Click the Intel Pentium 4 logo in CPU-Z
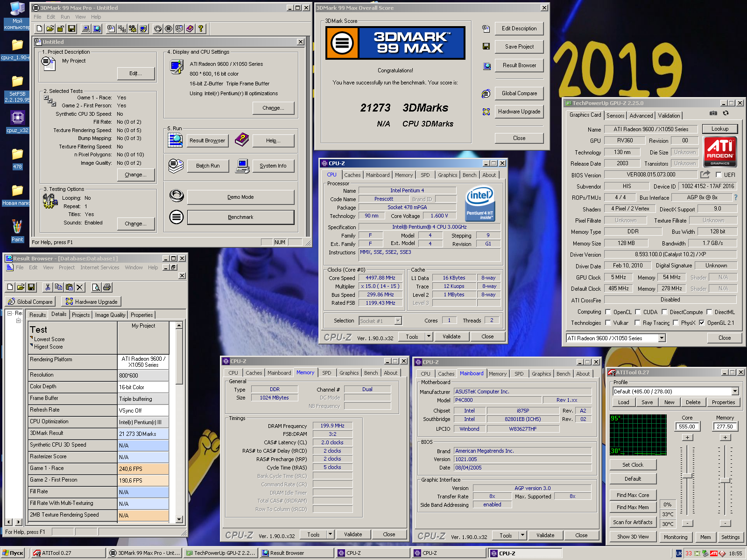This screenshot has height=560, width=747. coord(479,203)
